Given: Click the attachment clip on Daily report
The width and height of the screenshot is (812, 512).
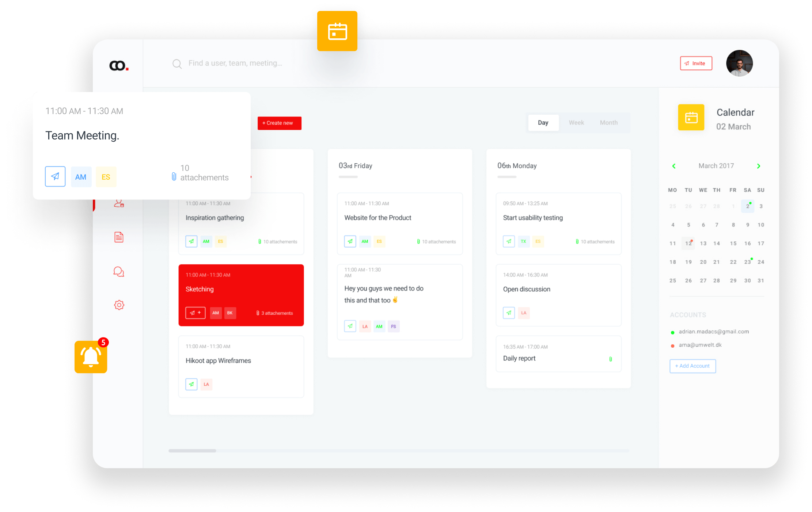Looking at the screenshot, I should click(611, 359).
